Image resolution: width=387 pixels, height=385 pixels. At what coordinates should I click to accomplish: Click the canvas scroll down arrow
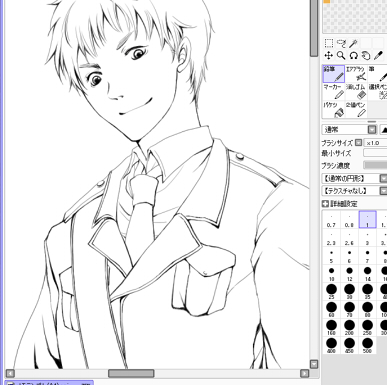click(314, 364)
